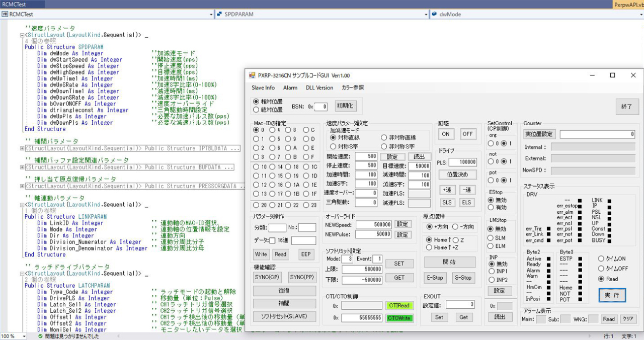The height and width of the screenshot is (340, 644).
Task: Click the PLS pulse count input field
Action: (463, 162)
